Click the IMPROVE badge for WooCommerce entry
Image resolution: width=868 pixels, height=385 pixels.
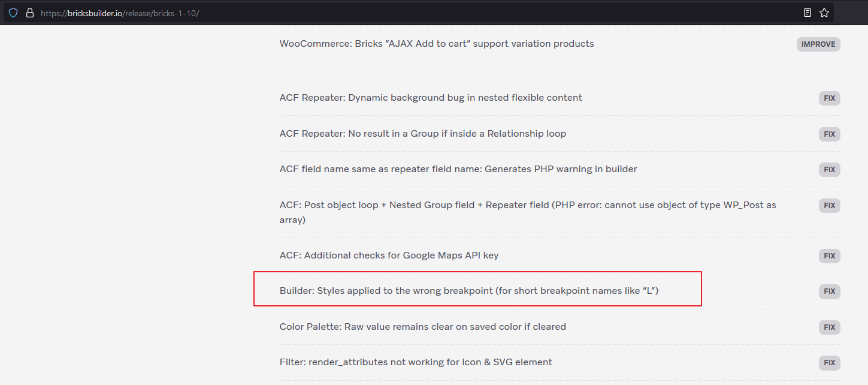pos(818,44)
